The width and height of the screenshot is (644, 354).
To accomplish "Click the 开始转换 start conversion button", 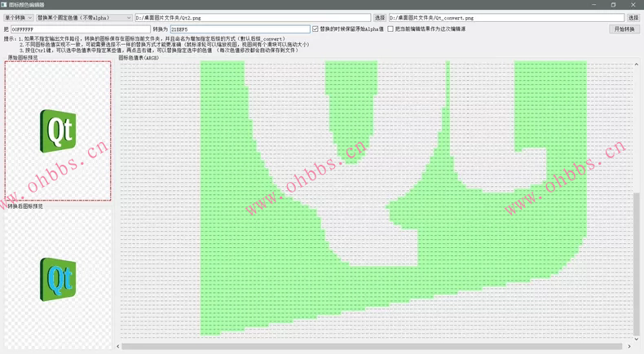I will coord(624,29).
